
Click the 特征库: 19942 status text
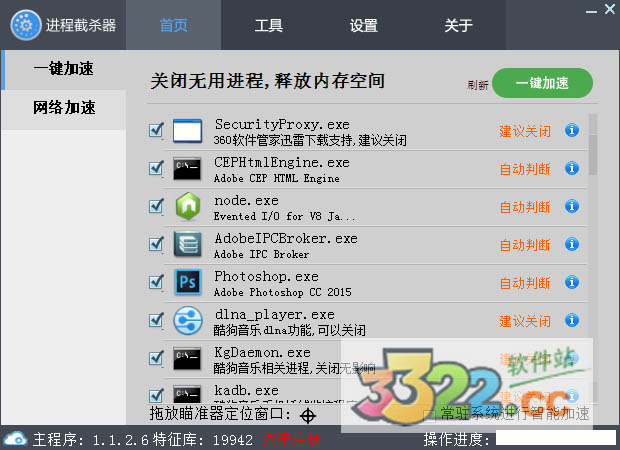(x=203, y=440)
